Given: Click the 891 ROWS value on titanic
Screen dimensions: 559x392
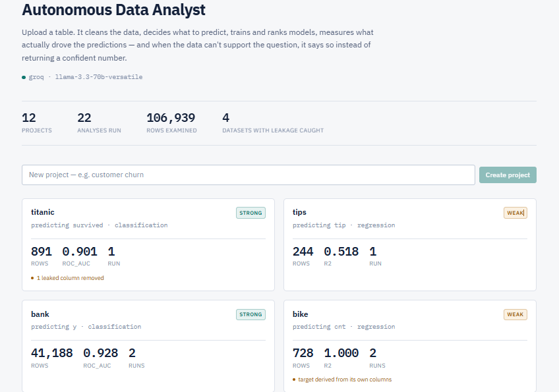Looking at the screenshot, I should (42, 256).
